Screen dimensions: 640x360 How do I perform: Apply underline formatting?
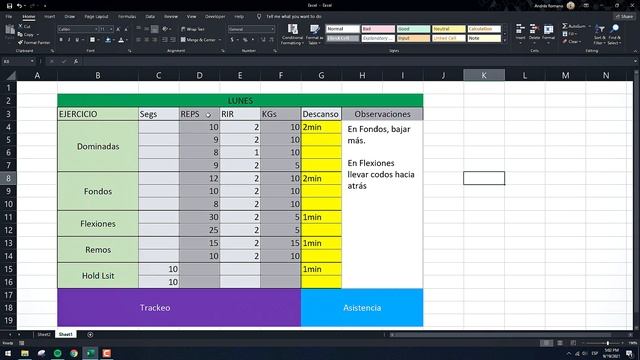[x=77, y=40]
